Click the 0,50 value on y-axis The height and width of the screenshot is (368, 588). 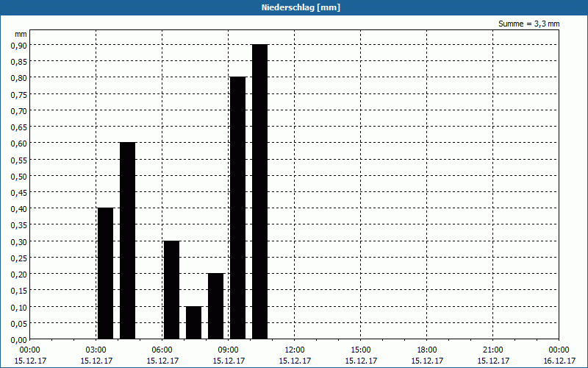point(18,176)
